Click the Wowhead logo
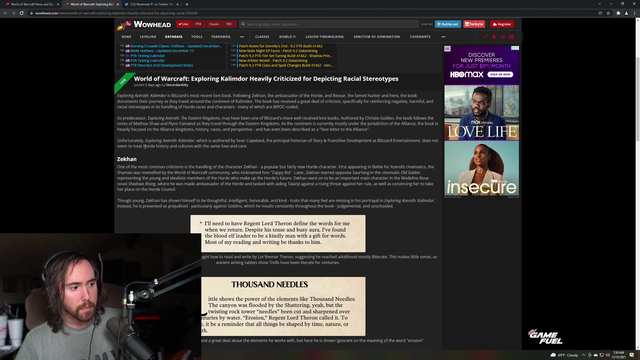640x360 pixels. point(144,25)
